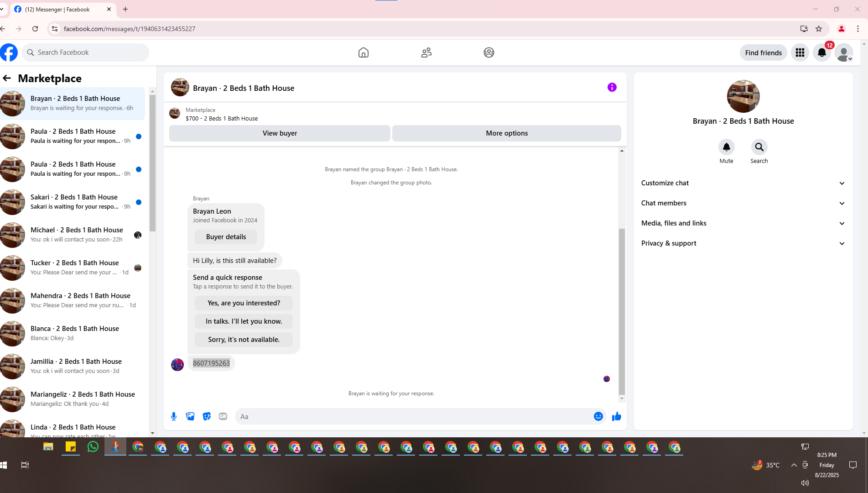Send a voice clip microphone icon
Image resolution: width=868 pixels, height=493 pixels.
coord(174,416)
